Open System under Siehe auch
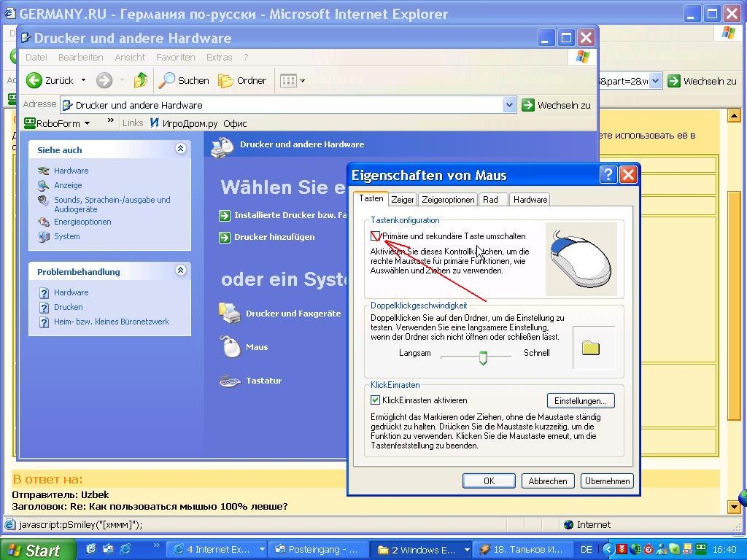The width and height of the screenshot is (747, 560). click(66, 236)
